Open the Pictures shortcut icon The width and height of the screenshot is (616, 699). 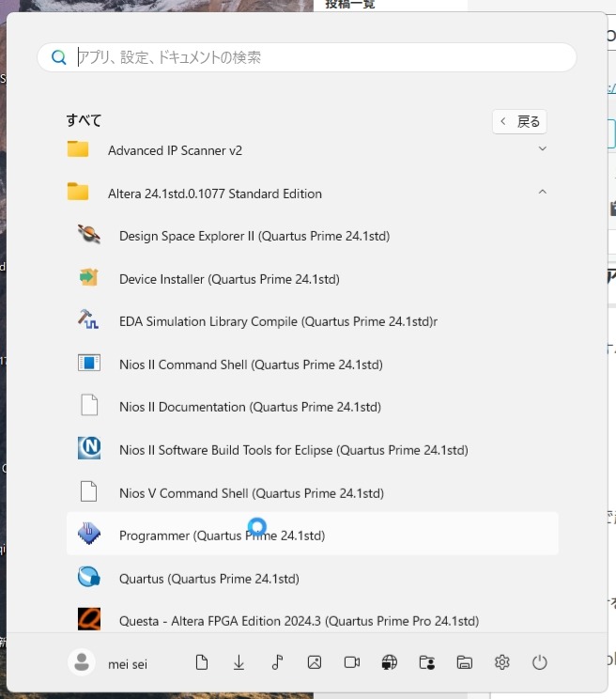[x=315, y=662]
